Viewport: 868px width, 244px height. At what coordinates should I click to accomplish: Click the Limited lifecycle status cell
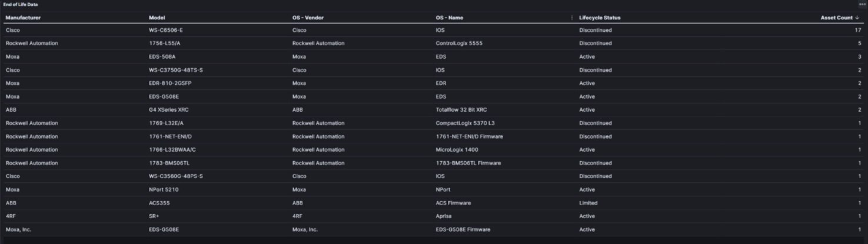point(588,203)
